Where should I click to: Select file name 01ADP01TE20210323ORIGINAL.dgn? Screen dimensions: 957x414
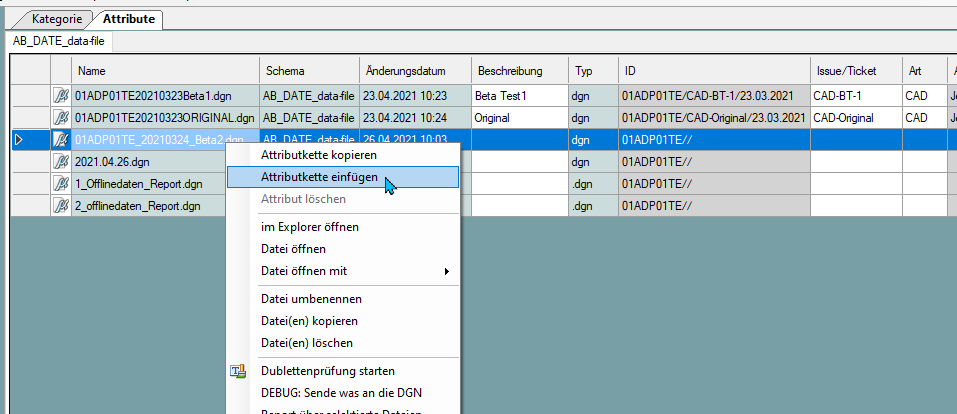tap(165, 118)
